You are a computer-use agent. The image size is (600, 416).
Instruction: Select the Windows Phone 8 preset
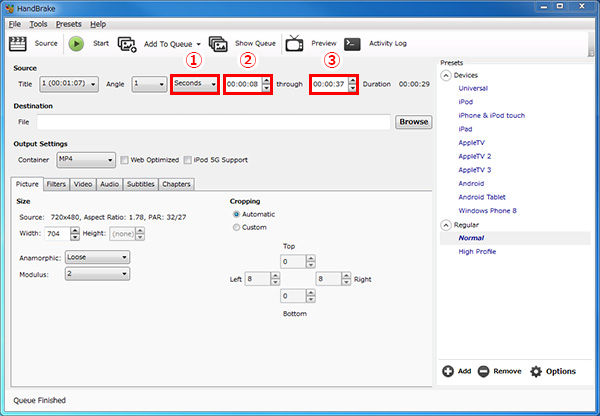tap(487, 211)
